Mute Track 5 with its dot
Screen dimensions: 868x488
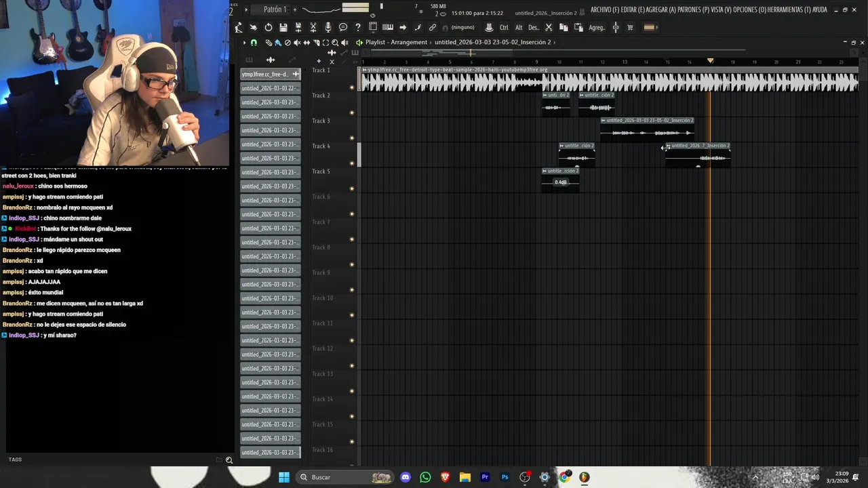pos(351,188)
